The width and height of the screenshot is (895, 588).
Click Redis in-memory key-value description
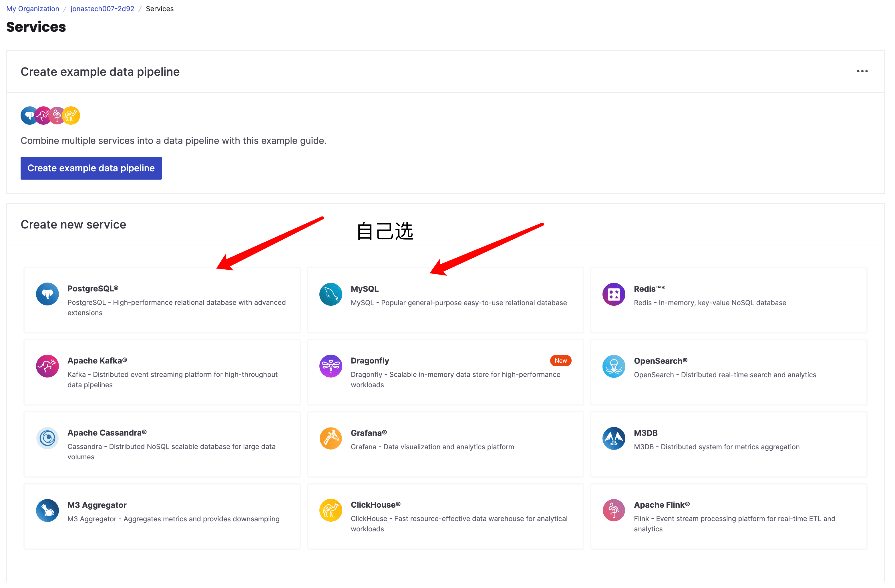point(710,303)
